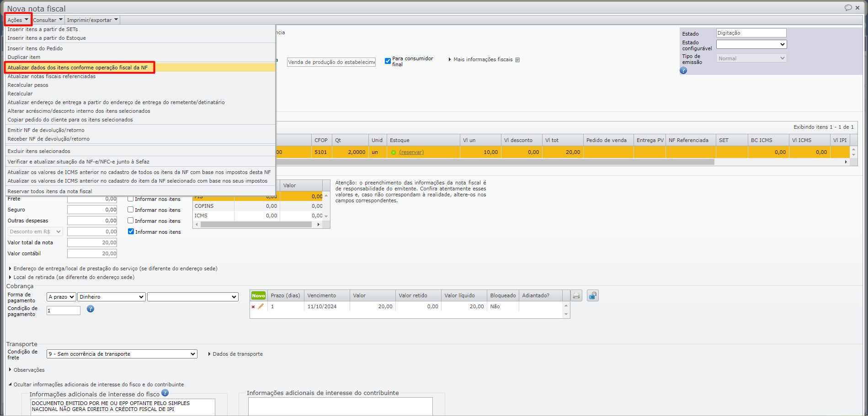This screenshot has width=868, height=416.
Task: Click the tax table horizontal scrollbar
Action: (x=256, y=224)
